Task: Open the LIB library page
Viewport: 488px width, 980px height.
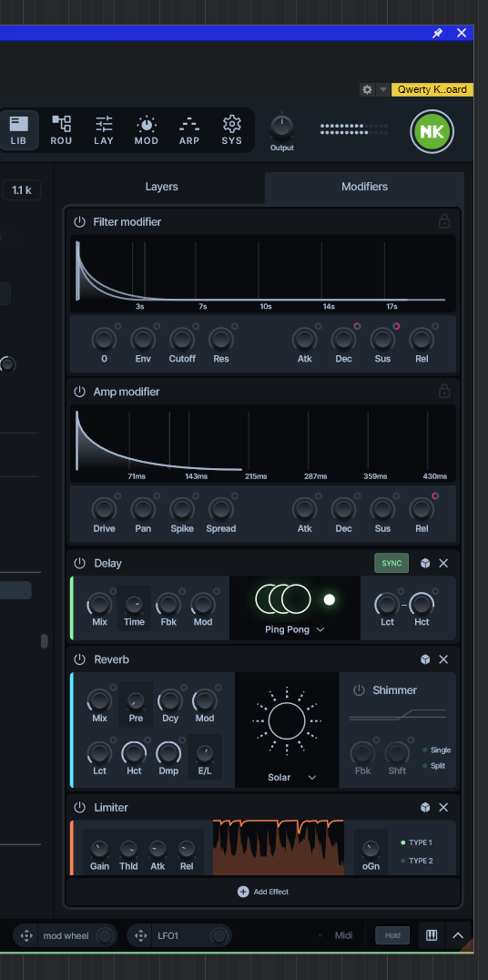Action: coord(19,130)
